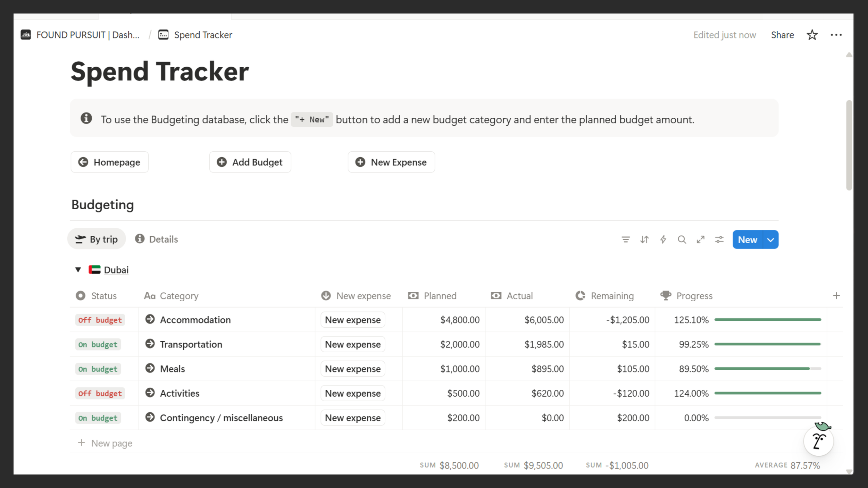The image size is (868, 488).
Task: Open the sort options icon
Action: click(x=644, y=239)
